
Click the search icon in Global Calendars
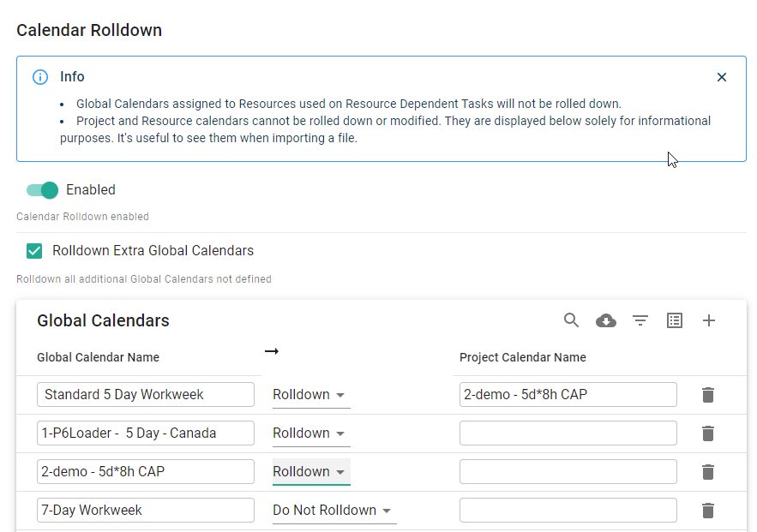pos(572,320)
